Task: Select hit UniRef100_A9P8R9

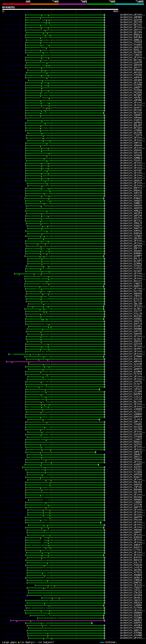Action: pyautogui.click(x=131, y=17)
